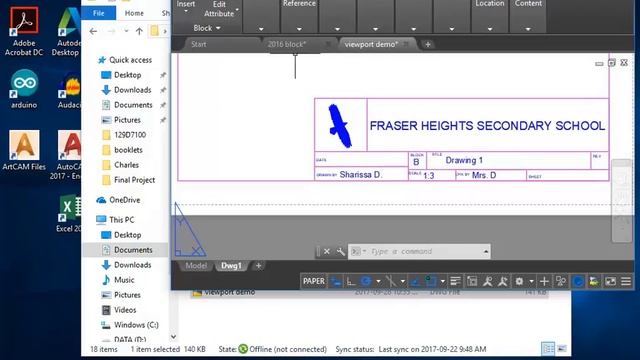Select the arduino desktop shortcut
Screen dimensions: 640x360
tap(24, 89)
